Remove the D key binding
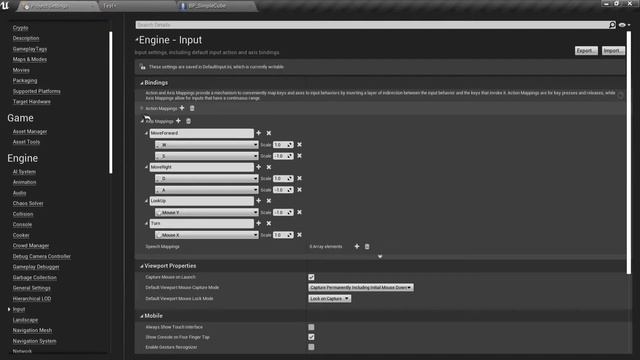The height and width of the screenshot is (360, 640). (x=299, y=178)
